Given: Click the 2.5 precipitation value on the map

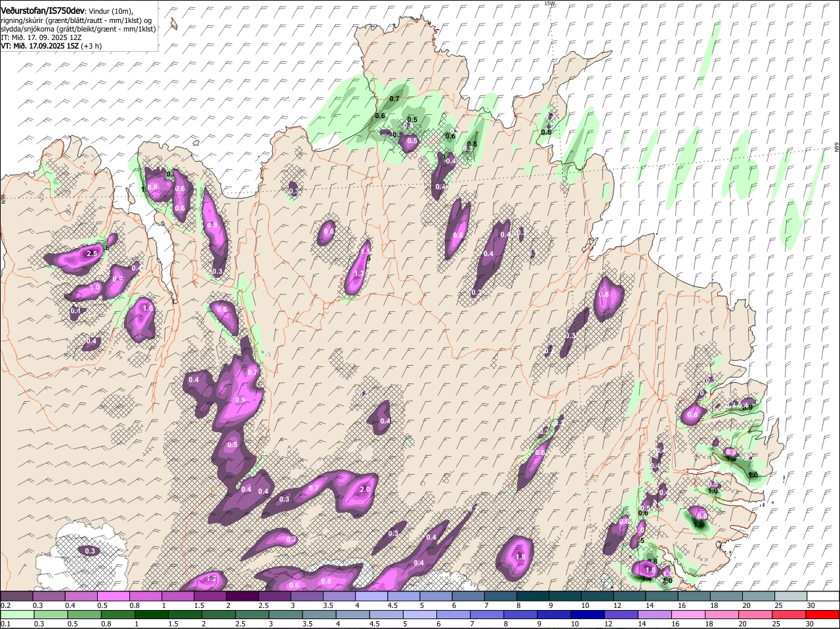Looking at the screenshot, I should tap(92, 253).
